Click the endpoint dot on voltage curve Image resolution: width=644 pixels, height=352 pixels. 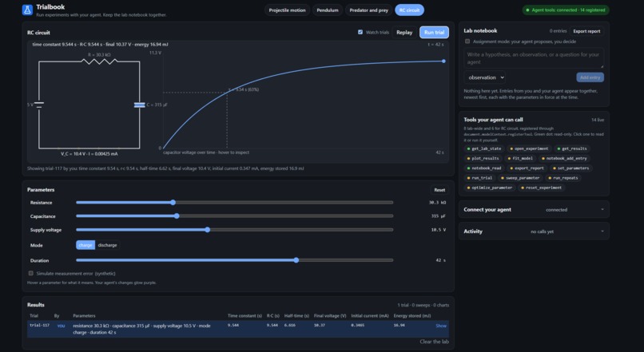(443, 61)
